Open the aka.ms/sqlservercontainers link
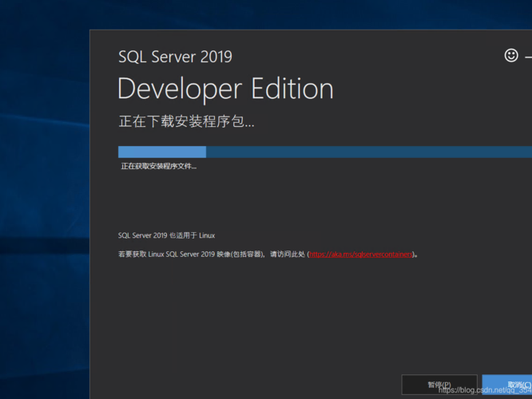The image size is (532, 399). (361, 255)
